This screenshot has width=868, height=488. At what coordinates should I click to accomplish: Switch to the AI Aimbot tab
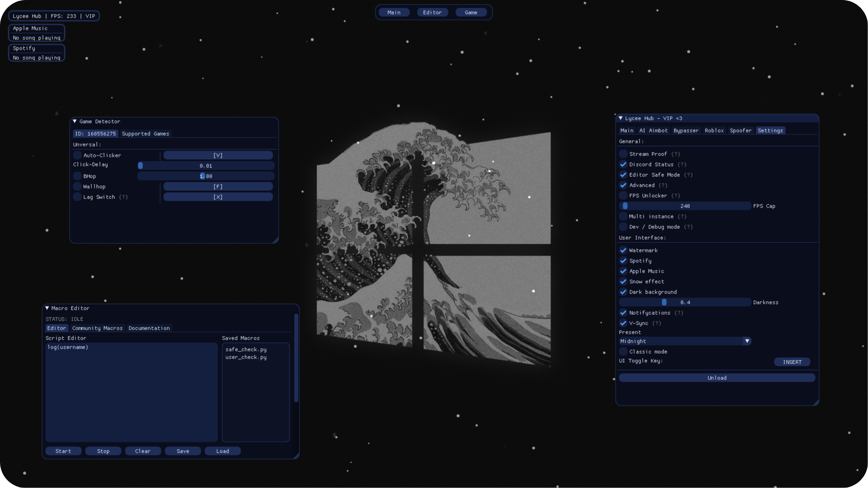coord(654,130)
